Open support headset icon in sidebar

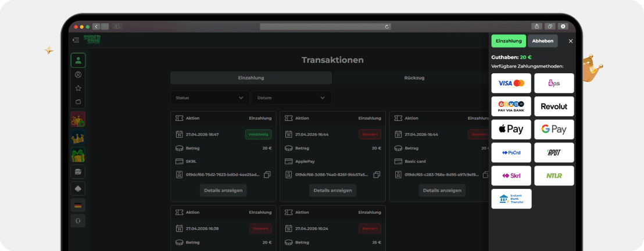point(78,221)
